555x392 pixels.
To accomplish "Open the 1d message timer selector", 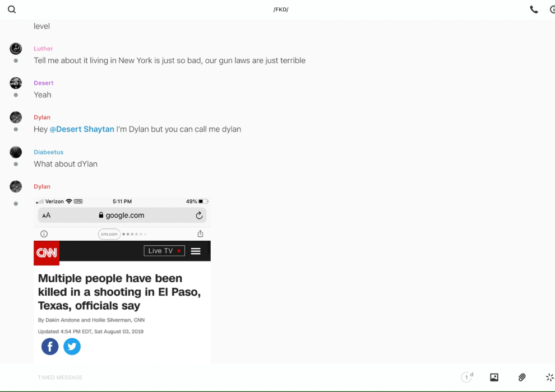I will click(467, 377).
